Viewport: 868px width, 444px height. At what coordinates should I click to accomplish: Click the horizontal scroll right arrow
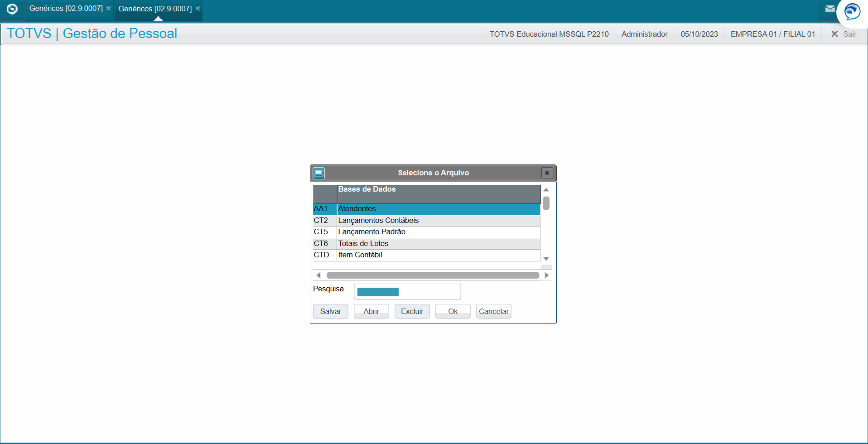[547, 275]
